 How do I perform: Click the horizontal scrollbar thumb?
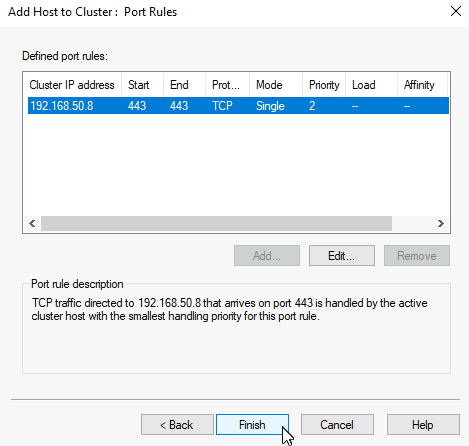click(216, 223)
